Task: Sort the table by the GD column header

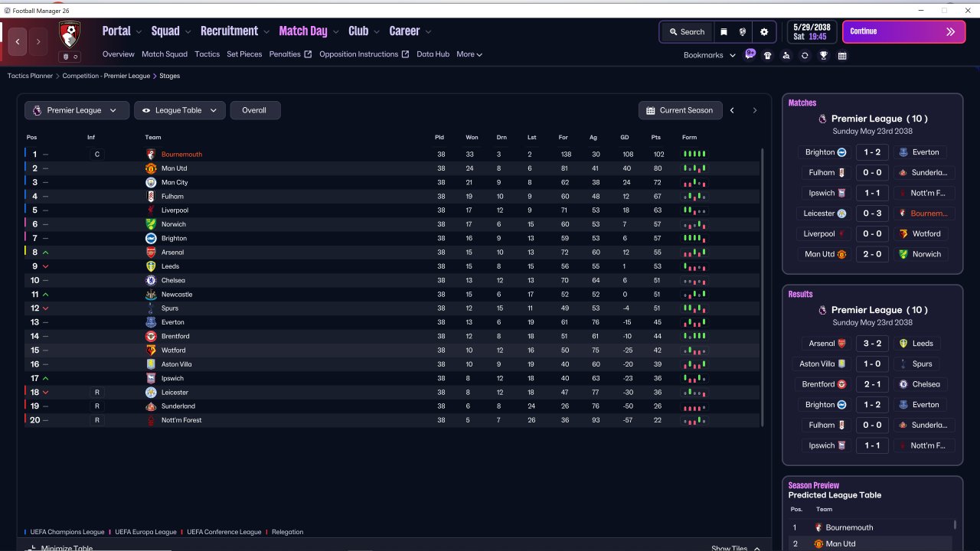Action: pos(625,138)
